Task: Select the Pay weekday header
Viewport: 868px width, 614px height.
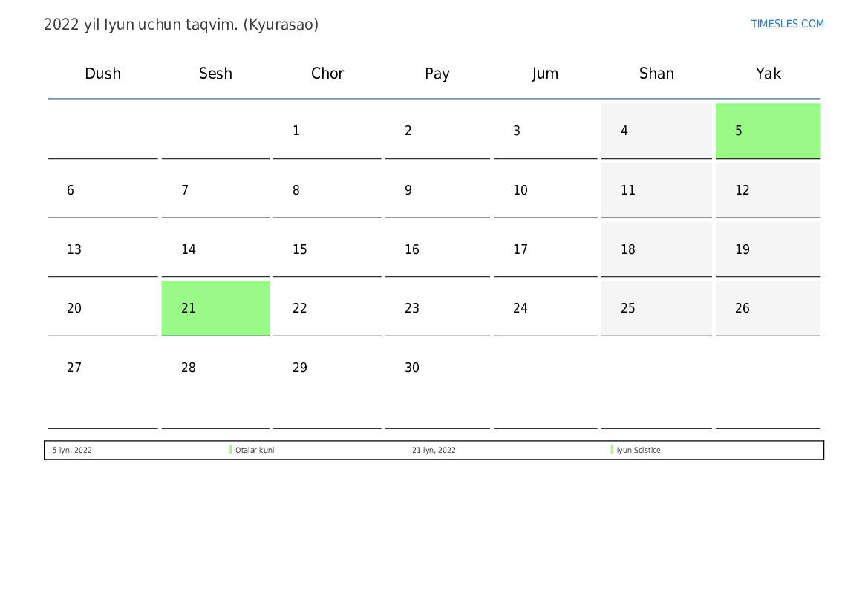Action: point(437,74)
